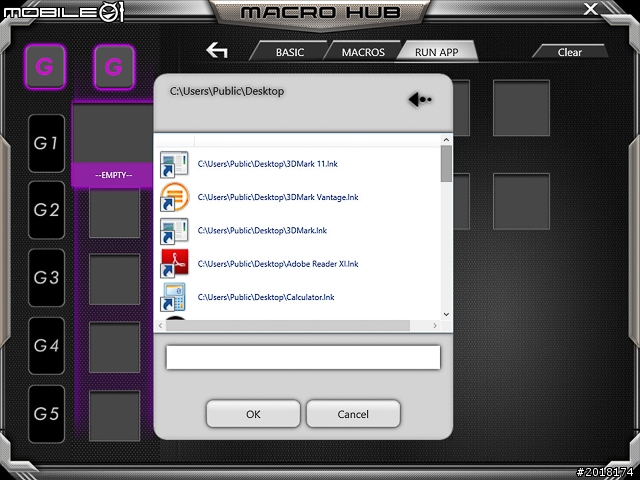This screenshot has height=480, width=640.
Task: Click the empty slot beside G2
Action: click(x=114, y=212)
